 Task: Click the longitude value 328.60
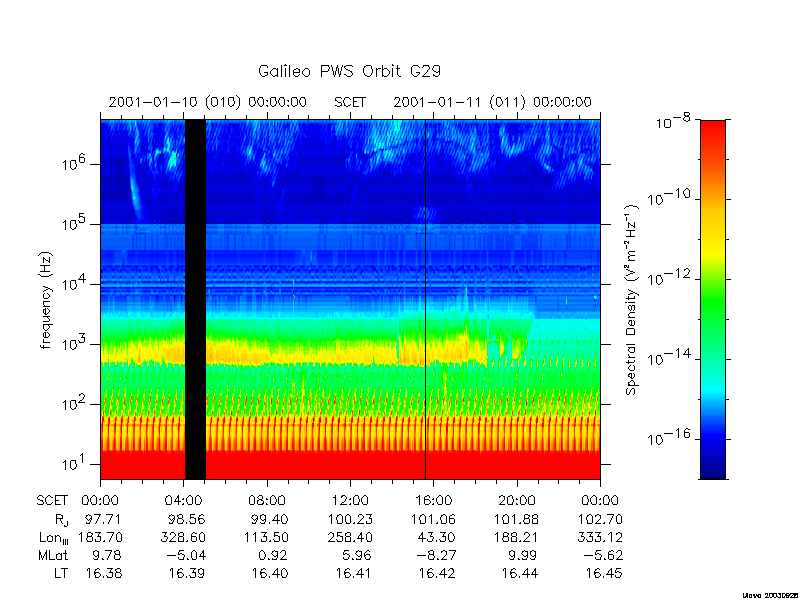pyautogui.click(x=183, y=537)
